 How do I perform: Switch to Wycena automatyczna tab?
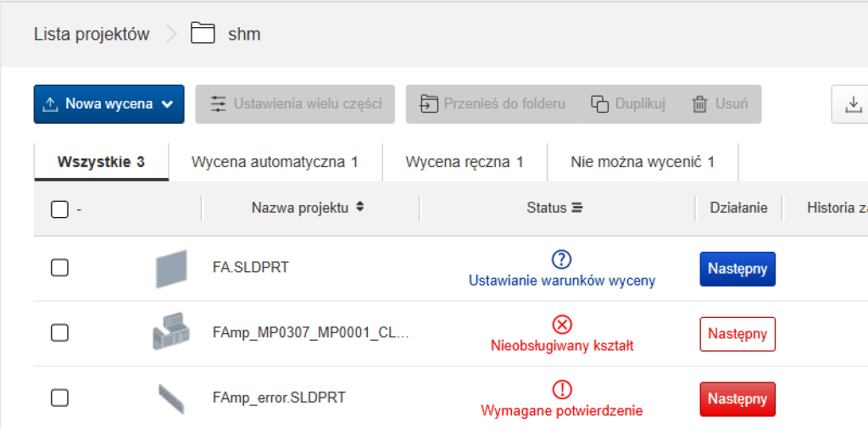pos(275,162)
